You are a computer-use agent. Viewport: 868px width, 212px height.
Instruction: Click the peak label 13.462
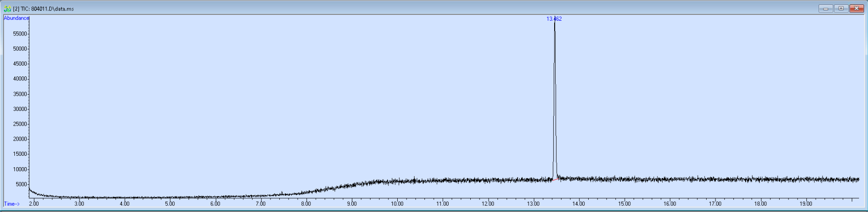(x=554, y=19)
